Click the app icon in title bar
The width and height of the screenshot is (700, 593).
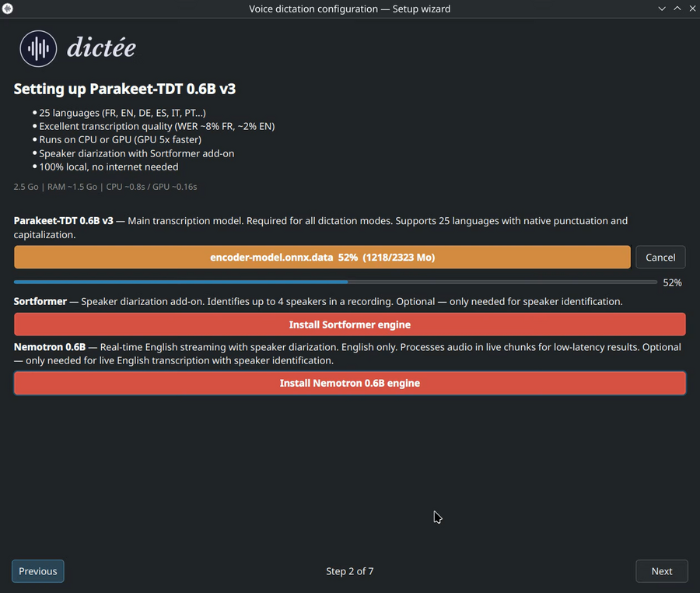[8, 8]
